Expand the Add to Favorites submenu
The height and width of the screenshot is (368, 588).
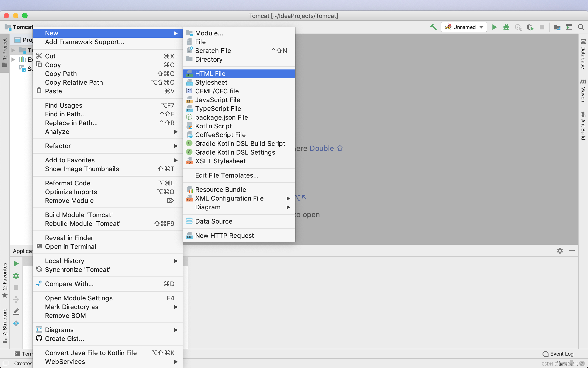click(x=107, y=160)
